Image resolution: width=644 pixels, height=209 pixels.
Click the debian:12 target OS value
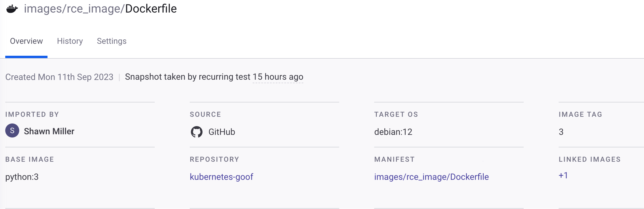click(393, 132)
